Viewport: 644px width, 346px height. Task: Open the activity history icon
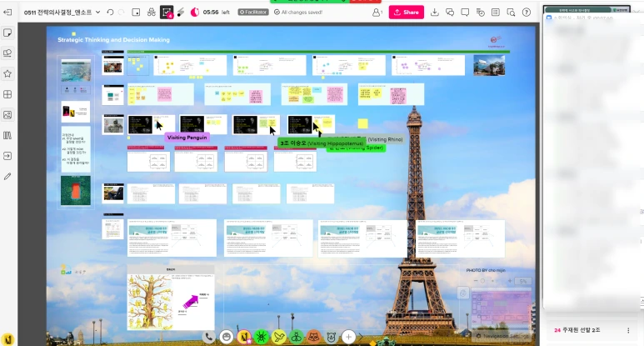pos(480,13)
